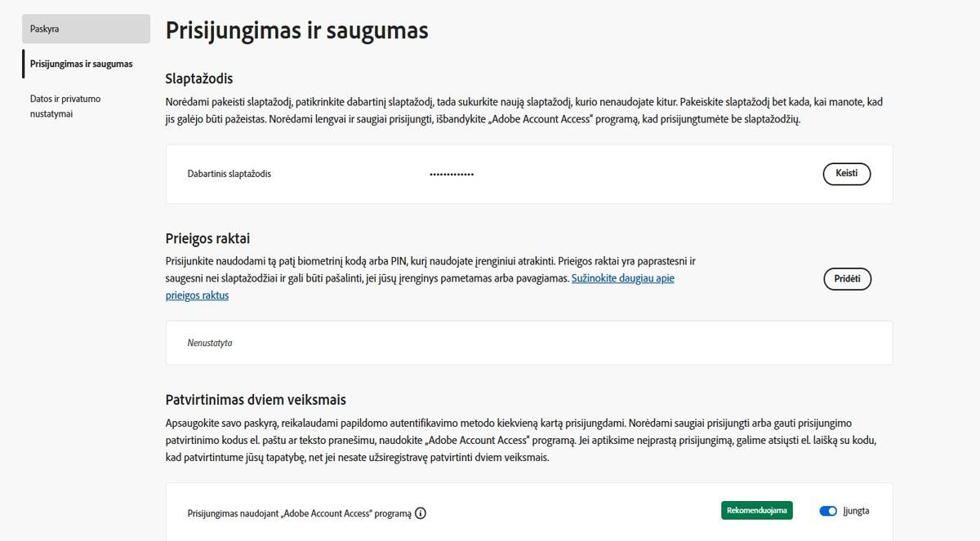Select the Dabartinis slaptažodis label
Screen dimensions: 980x541
pyautogui.click(x=229, y=174)
